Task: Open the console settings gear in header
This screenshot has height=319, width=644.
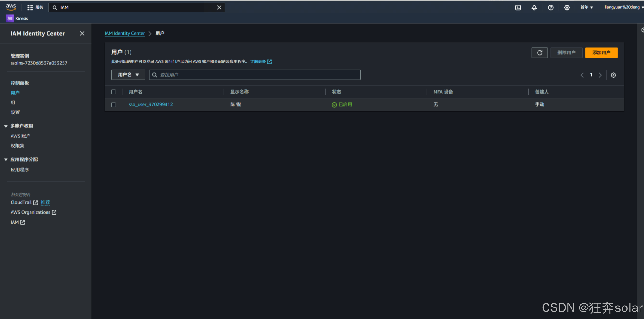Action: coord(567,7)
